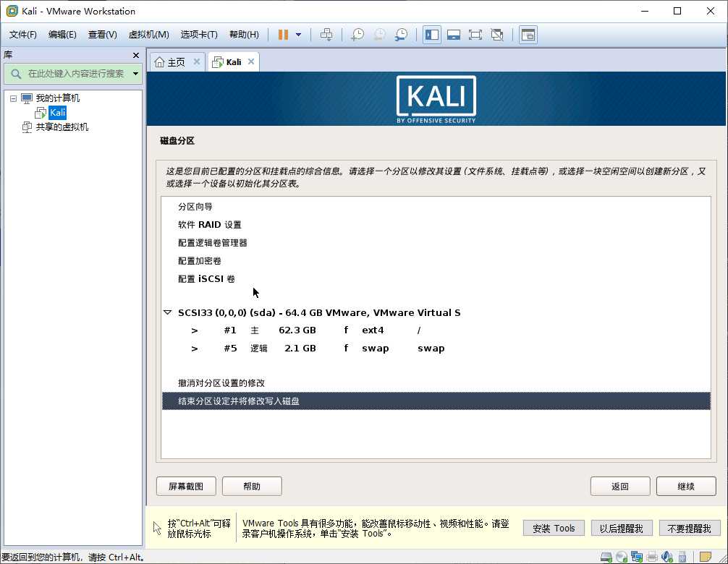Open the 文件(F) menu
Viewport: 728px width, 564px height.
click(x=22, y=35)
